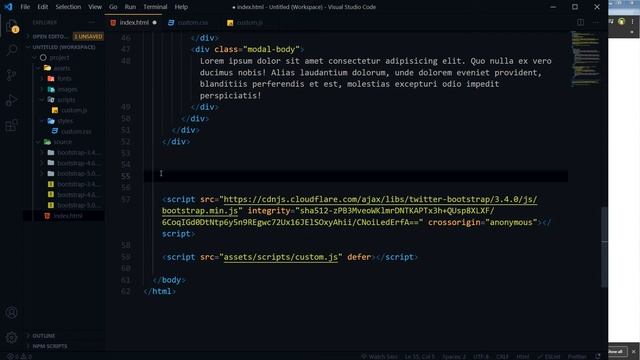Viewport: 640px width, 360px height.
Task: Click the custom.css file icon in tree
Action: click(55, 131)
